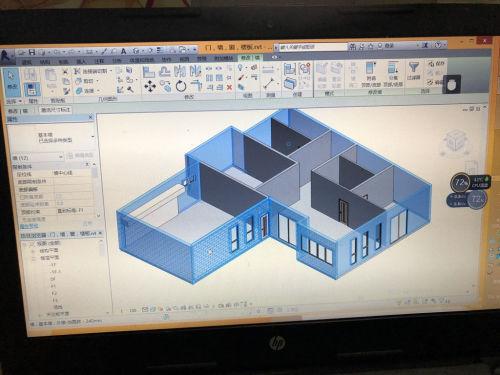The width and height of the screenshot is (500, 375).
Task: Expand the Views tree root in Project Browser
Action: (25, 244)
